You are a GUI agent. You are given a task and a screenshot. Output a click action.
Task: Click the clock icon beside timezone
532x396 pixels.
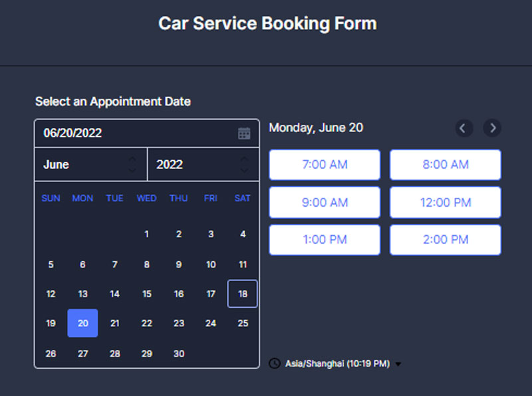[x=275, y=363]
